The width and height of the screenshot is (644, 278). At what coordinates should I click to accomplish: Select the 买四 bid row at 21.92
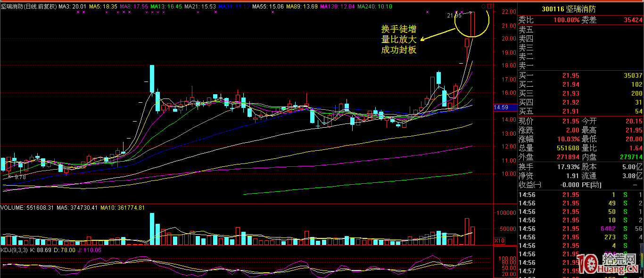[x=580, y=103]
